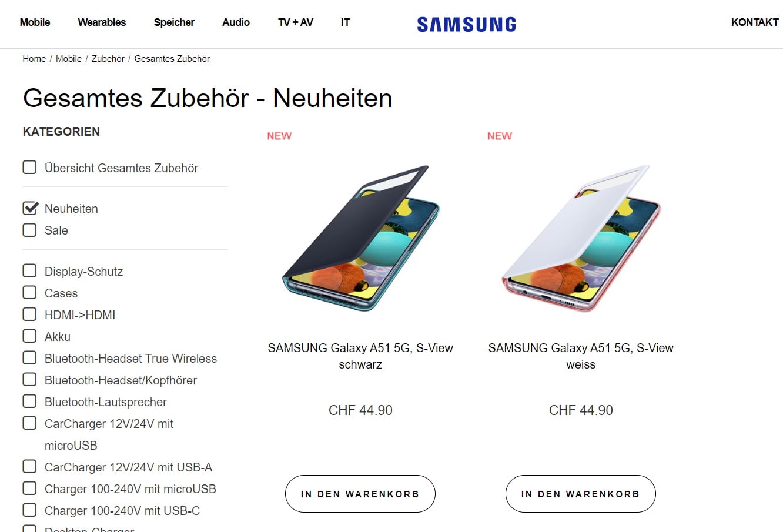The width and height of the screenshot is (783, 532).
Task: Open Zubehör breadcrumb link
Action: point(108,59)
